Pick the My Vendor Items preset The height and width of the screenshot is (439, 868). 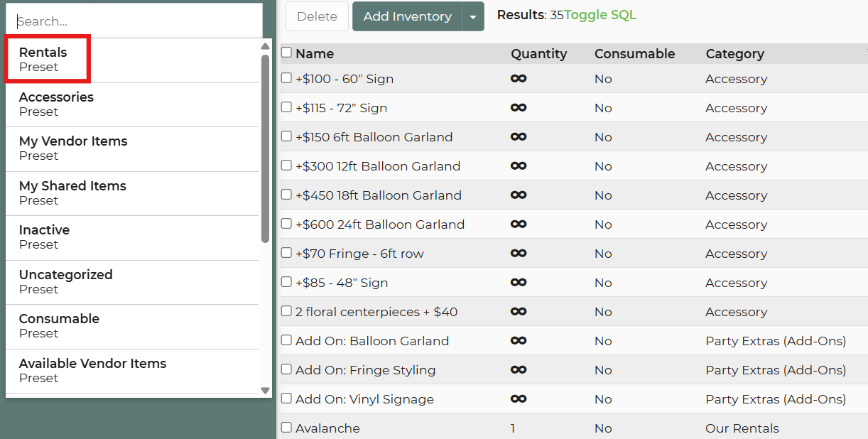tap(73, 148)
